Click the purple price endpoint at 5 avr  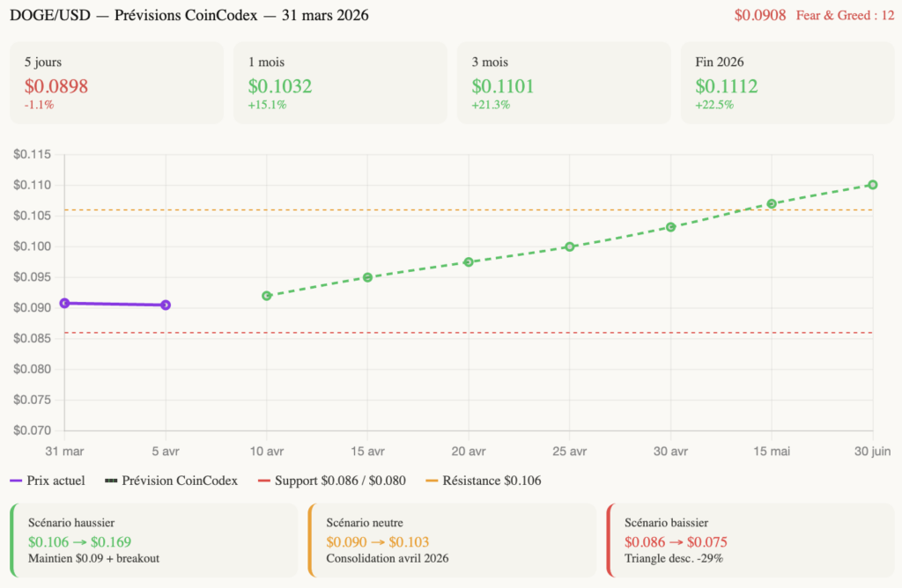point(165,305)
